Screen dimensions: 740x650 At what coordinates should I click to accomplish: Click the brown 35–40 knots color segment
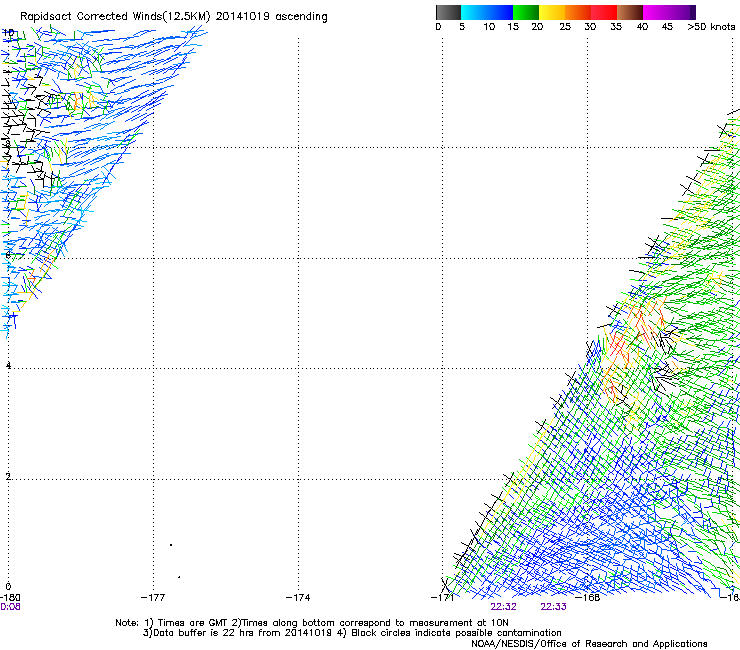(x=630, y=12)
